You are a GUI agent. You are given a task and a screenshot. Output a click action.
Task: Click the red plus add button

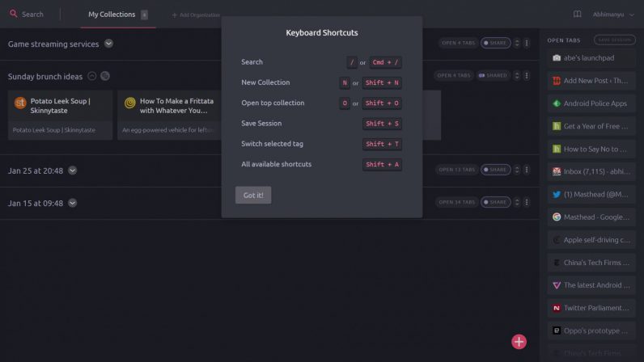coord(519,342)
